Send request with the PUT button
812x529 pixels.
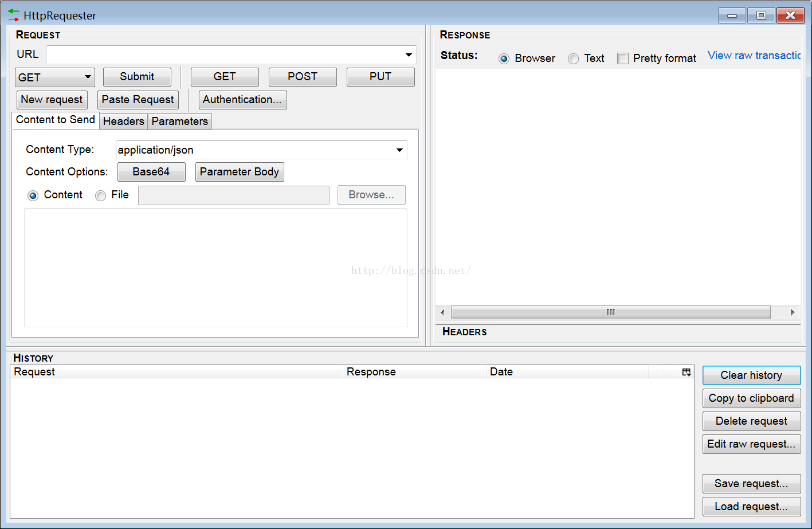tap(380, 77)
